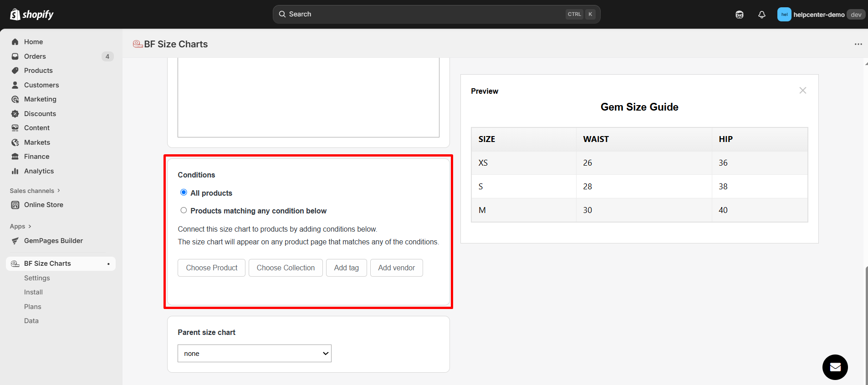Click the Choose Collection button
This screenshot has height=385, width=868.
pyautogui.click(x=286, y=268)
